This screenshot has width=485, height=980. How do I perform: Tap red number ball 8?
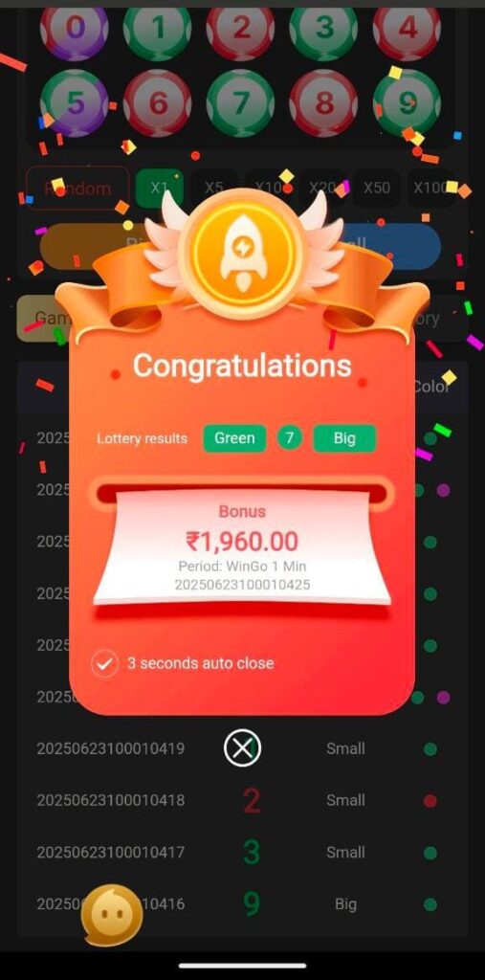pyautogui.click(x=323, y=103)
